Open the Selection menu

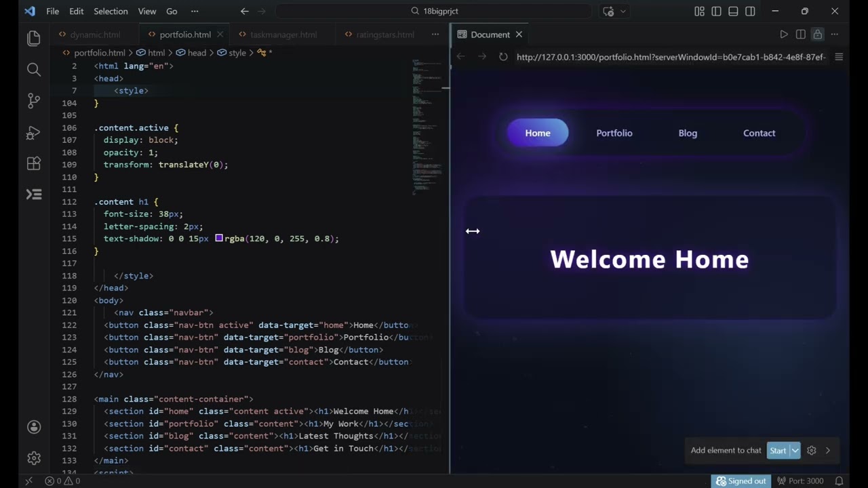coord(111,11)
